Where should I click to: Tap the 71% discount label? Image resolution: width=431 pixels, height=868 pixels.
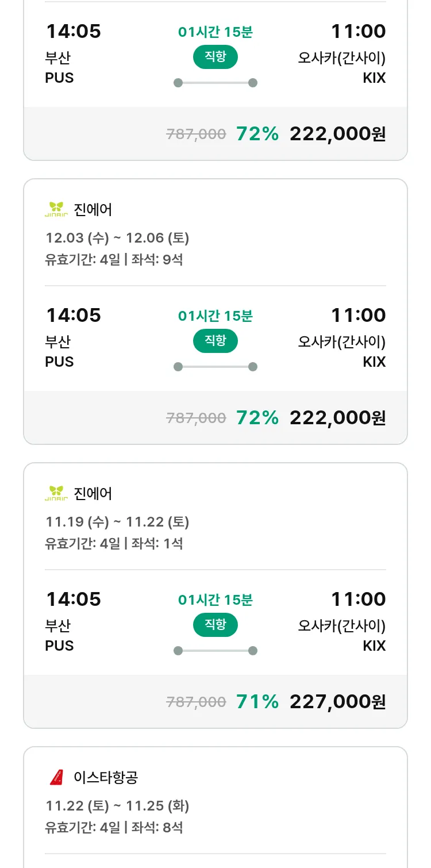(257, 701)
